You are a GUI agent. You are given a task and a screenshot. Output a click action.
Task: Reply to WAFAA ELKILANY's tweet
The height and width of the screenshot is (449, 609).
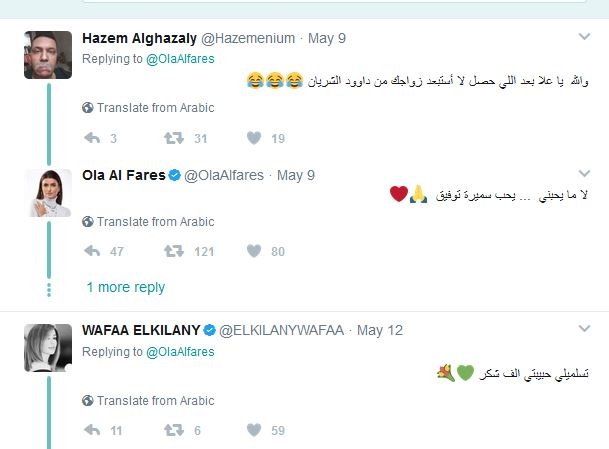(91, 431)
